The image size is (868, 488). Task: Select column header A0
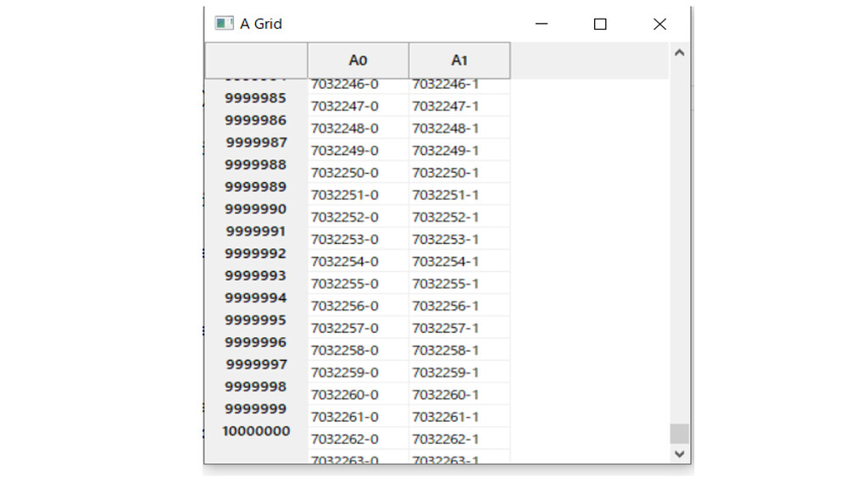[x=359, y=60]
